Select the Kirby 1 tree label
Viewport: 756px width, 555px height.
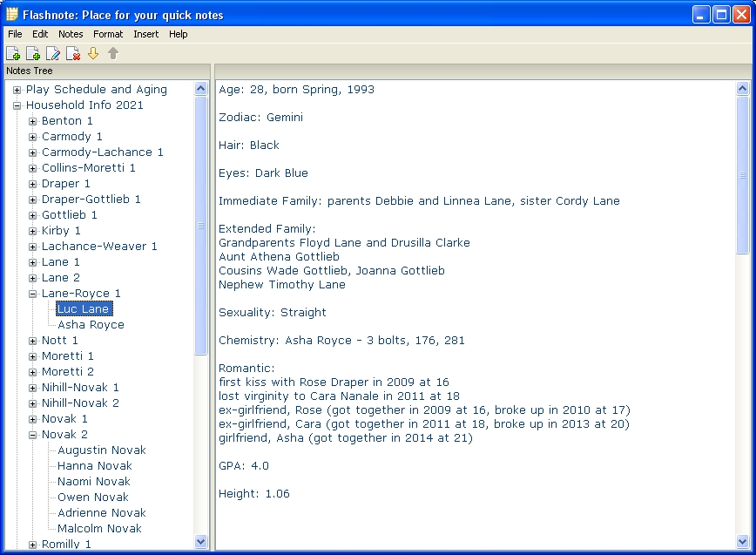point(61,231)
